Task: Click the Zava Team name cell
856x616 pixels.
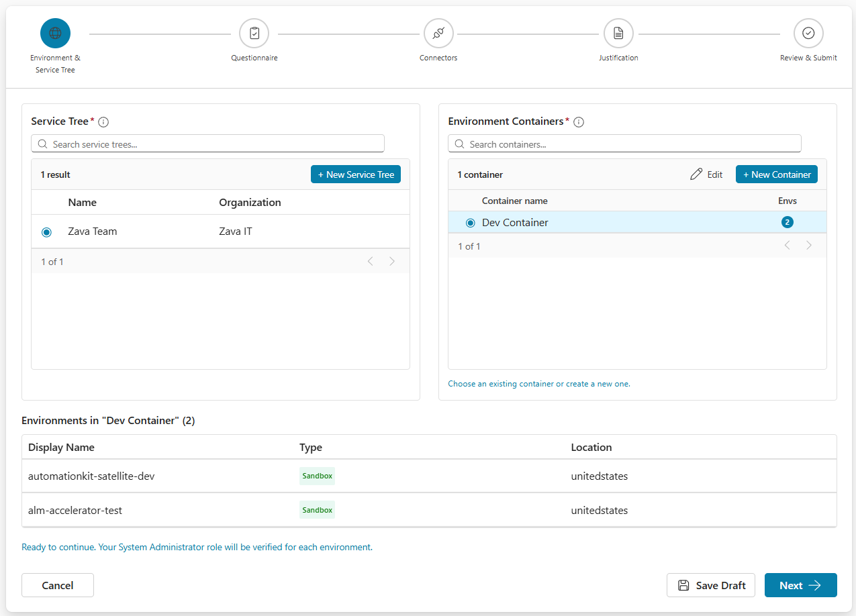Action: (x=93, y=232)
